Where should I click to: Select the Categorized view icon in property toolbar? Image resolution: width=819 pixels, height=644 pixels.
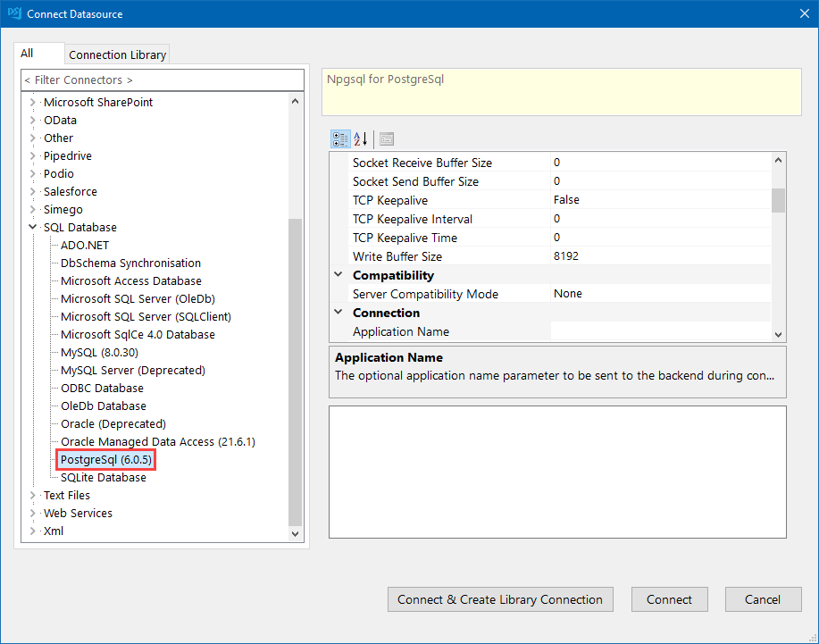[340, 139]
